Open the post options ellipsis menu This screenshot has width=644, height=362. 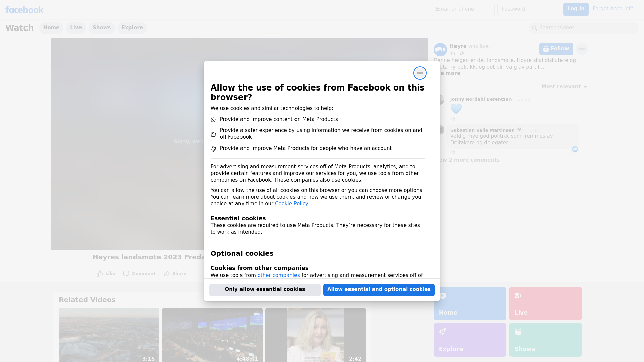582,49
